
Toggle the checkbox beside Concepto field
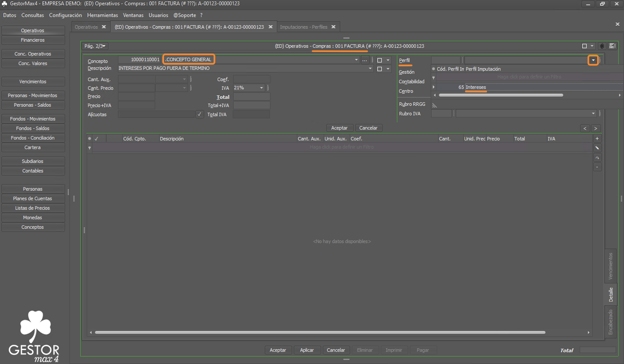tap(379, 60)
